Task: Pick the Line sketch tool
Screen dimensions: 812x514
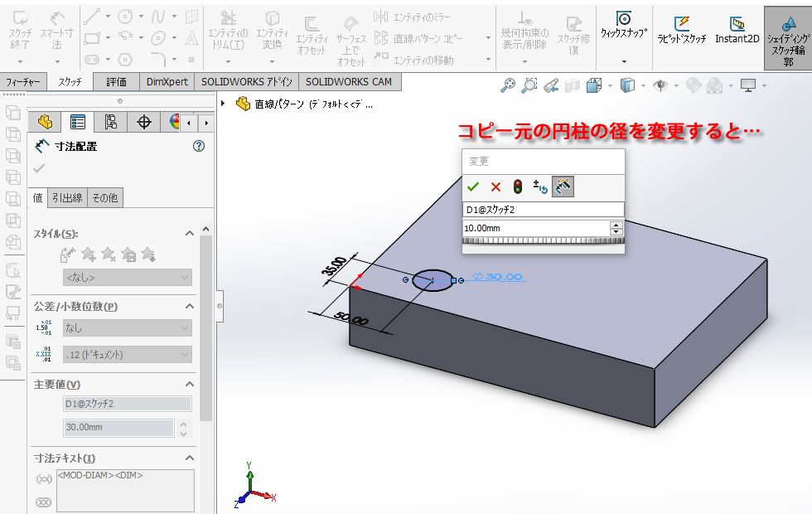Action: [x=92, y=17]
